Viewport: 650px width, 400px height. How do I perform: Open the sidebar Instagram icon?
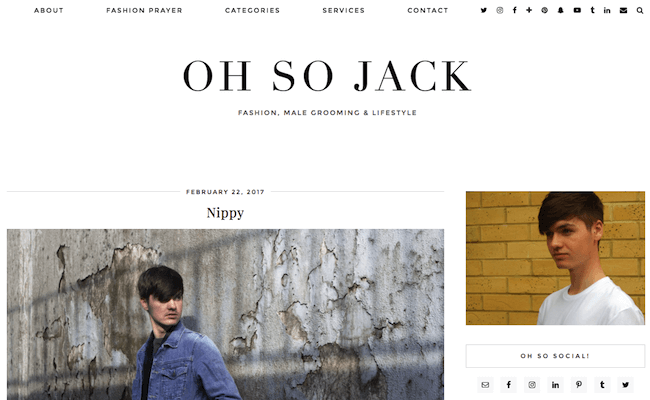click(x=532, y=385)
